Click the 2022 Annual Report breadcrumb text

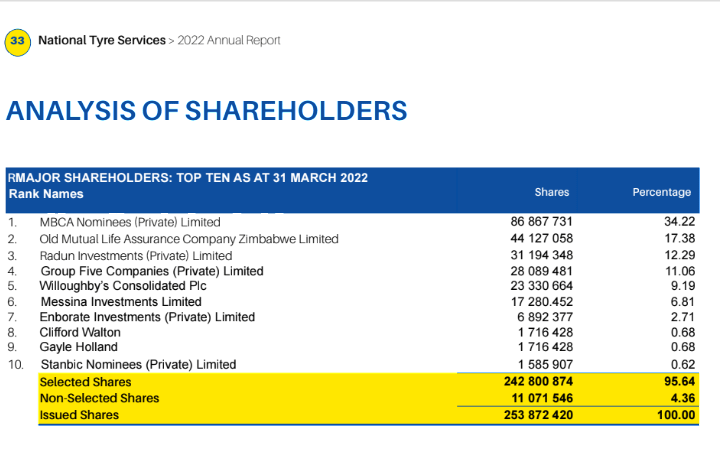click(229, 41)
